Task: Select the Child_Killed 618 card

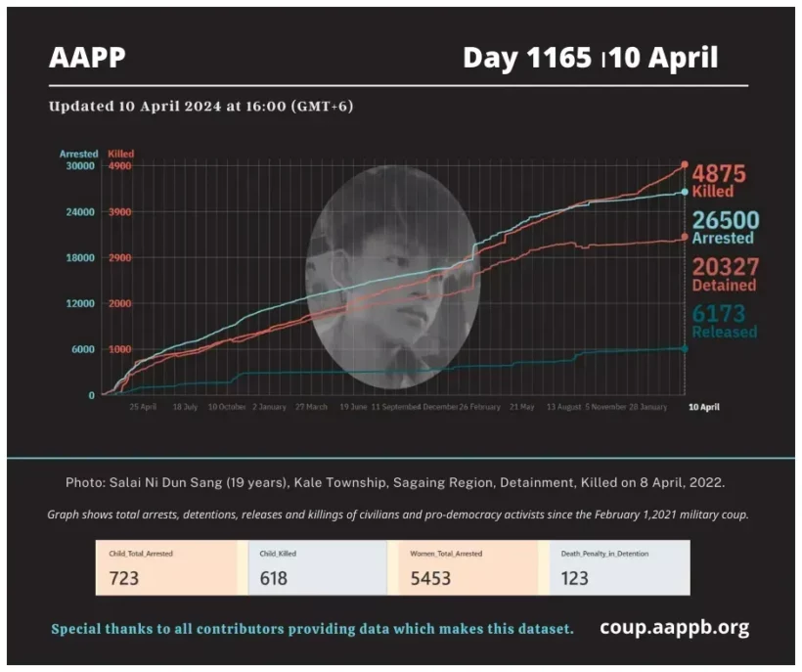Action: [x=318, y=568]
